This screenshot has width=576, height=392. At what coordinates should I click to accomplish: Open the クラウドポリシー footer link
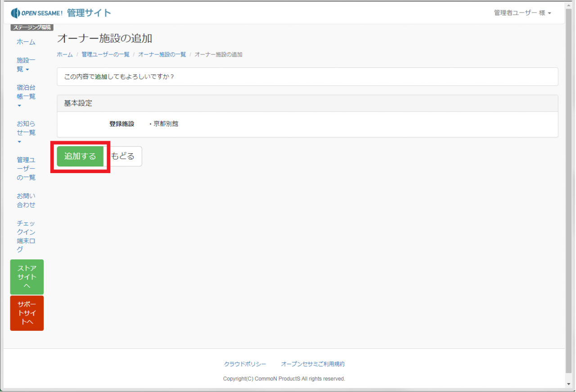(245, 364)
